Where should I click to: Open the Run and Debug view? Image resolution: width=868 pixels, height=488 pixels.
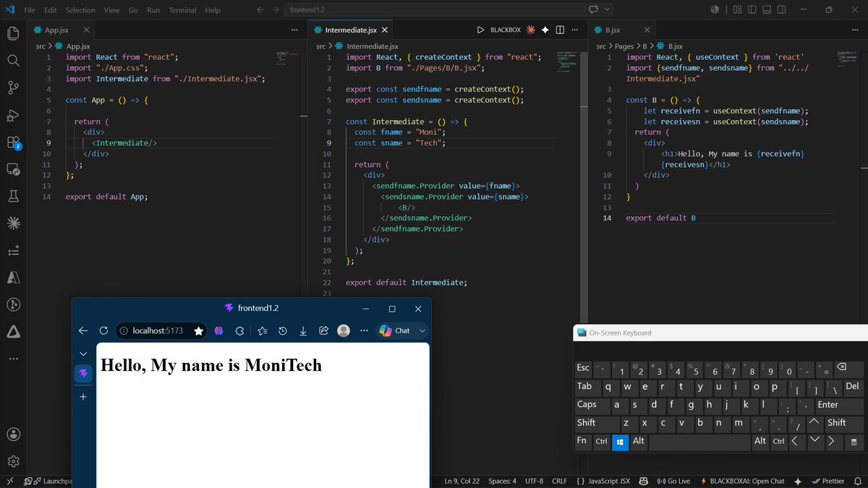[x=13, y=115]
